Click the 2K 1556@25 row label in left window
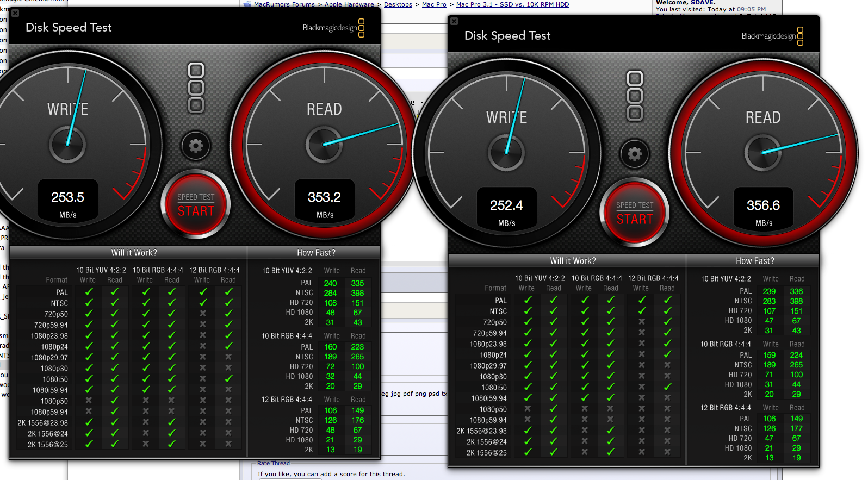Screen dimensions: 868x480 48,445
